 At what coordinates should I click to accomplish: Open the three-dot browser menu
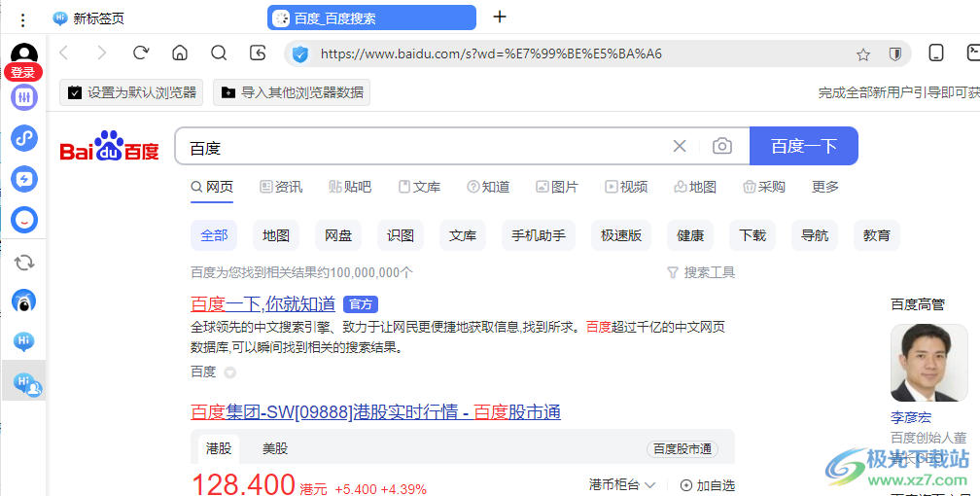(x=22, y=20)
